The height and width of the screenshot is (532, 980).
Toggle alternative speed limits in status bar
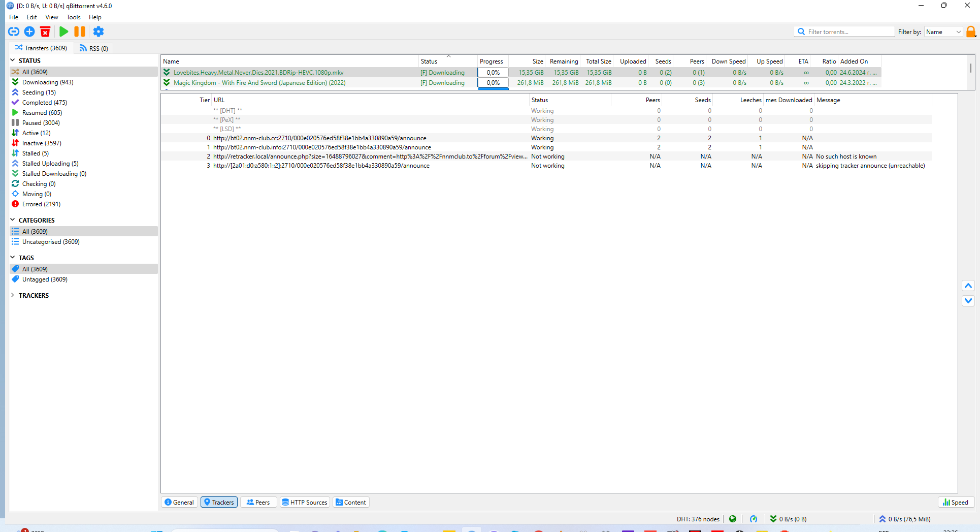[754, 519]
